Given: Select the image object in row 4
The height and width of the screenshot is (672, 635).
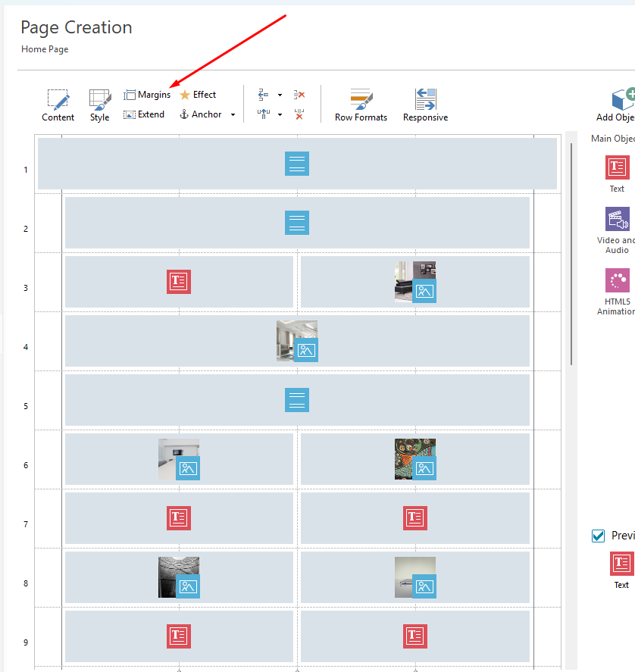Looking at the screenshot, I should 297,341.
